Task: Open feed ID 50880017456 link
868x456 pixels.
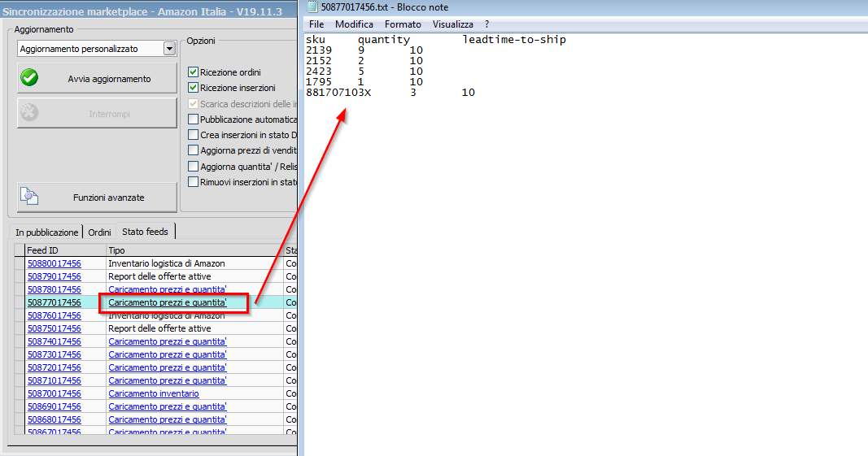Action: 55,263
